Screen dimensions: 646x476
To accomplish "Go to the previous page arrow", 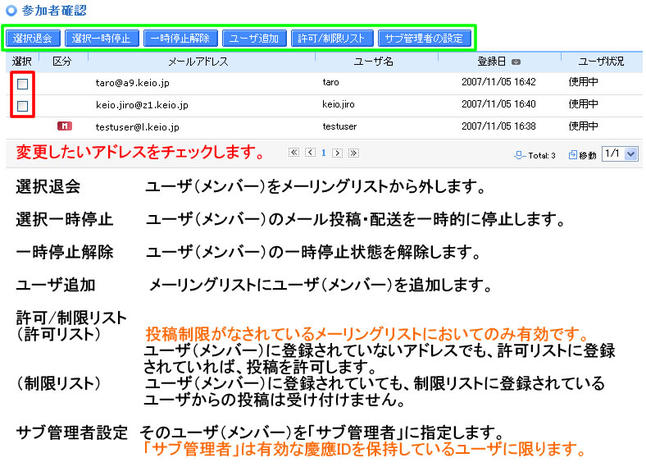I will click(308, 153).
